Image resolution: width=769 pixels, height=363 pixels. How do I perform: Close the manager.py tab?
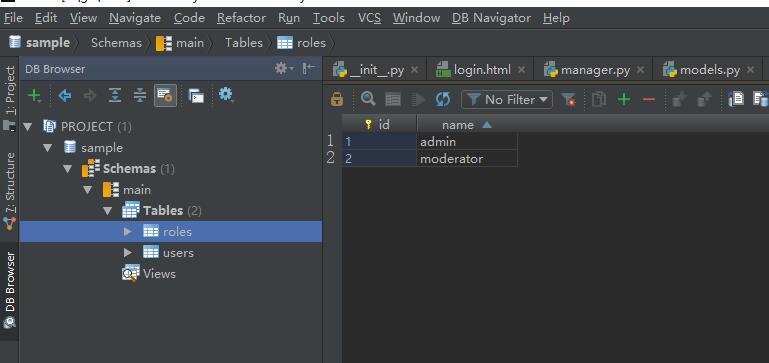click(x=640, y=70)
